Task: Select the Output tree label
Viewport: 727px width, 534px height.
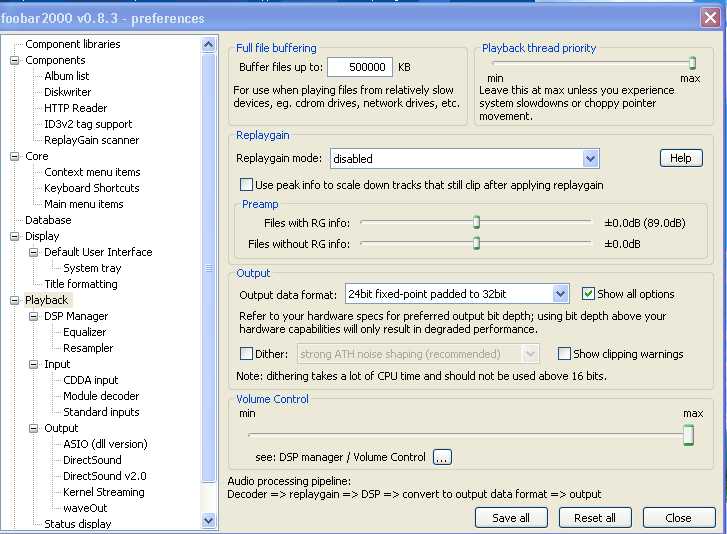Action: (61, 428)
